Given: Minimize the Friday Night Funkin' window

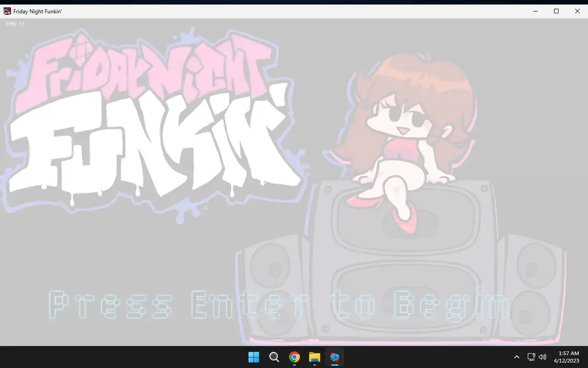Looking at the screenshot, I should 535,11.
